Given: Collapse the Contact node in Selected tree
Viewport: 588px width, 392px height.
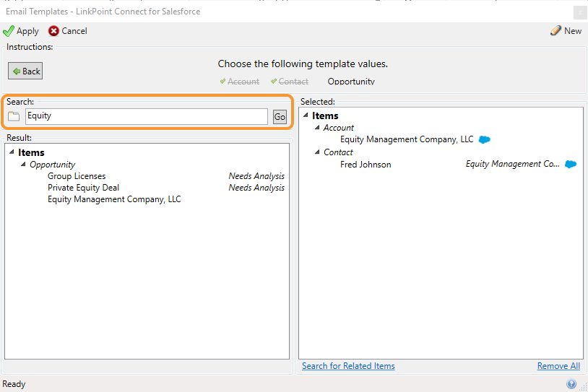Looking at the screenshot, I should [317, 152].
